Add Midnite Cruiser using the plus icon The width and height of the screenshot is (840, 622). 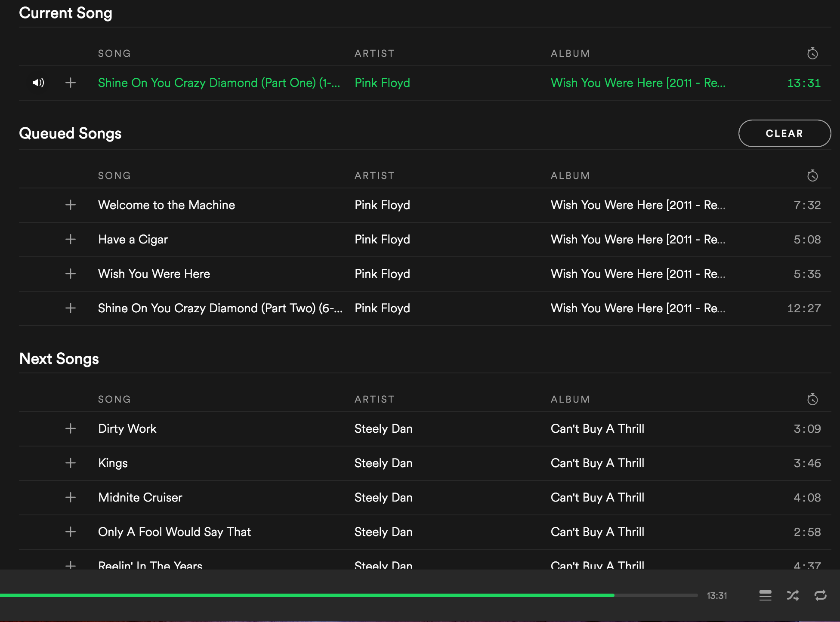click(x=71, y=497)
